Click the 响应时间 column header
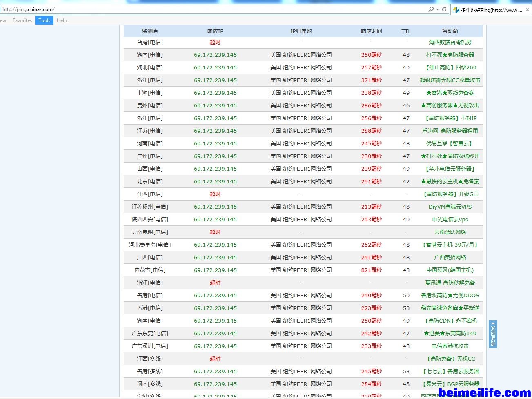Image resolution: width=532 pixels, height=399 pixels. pos(371,31)
